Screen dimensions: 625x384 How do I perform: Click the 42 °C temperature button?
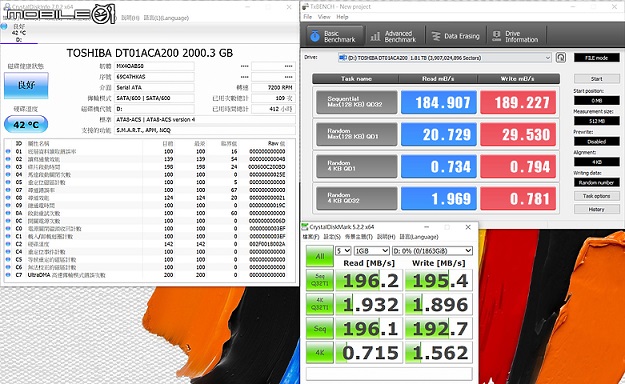coord(26,124)
